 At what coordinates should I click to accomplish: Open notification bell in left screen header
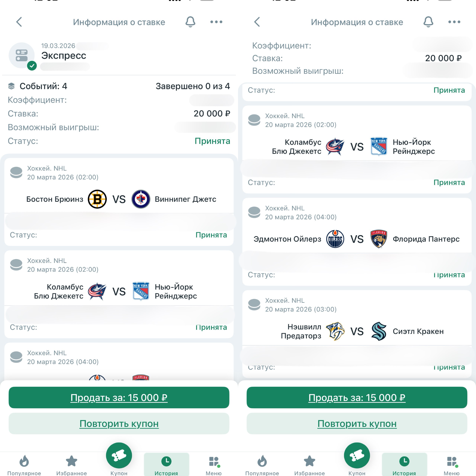coord(190,22)
